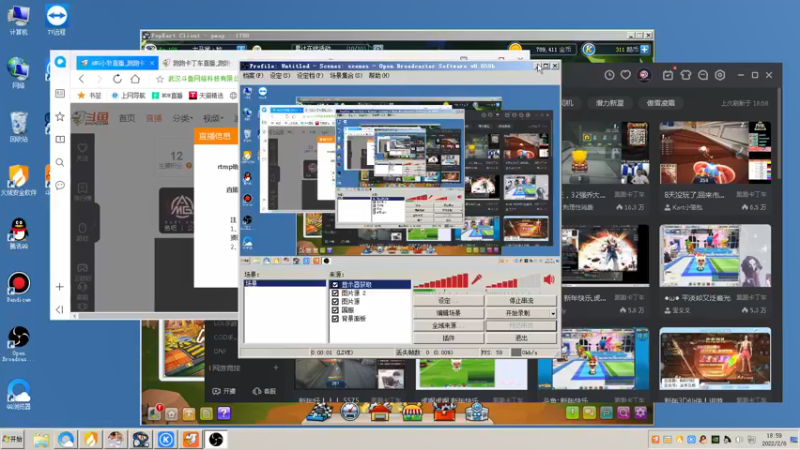800x450 pixels.
Task: Adjust microphone volume bars in OBS
Action: [x=441, y=281]
